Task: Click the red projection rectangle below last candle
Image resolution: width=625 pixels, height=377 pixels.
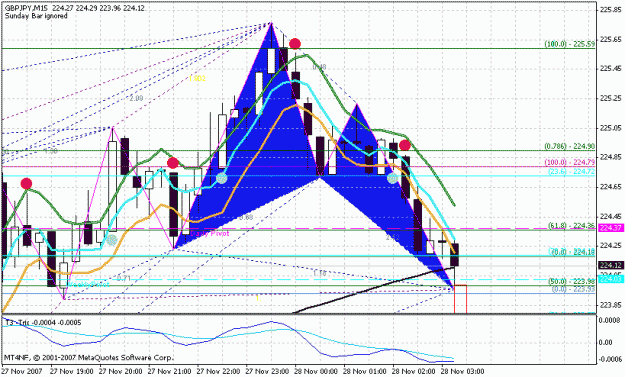Action: pos(460,299)
